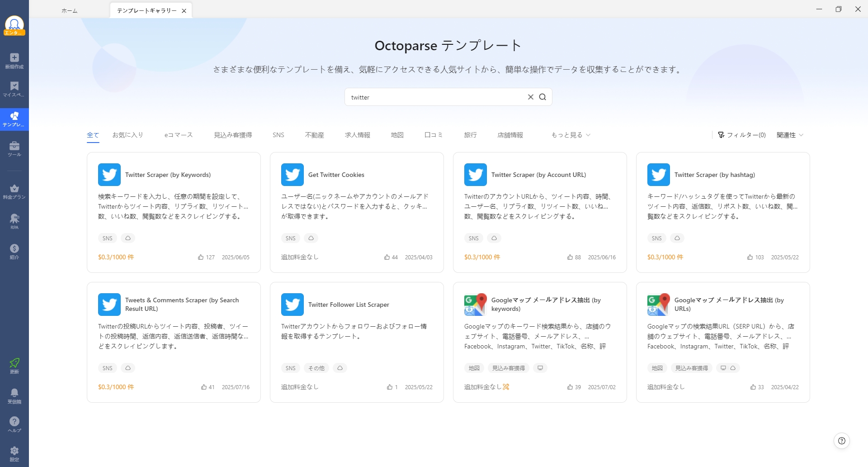Click the Google Maps logo of the (by URLs) template
The height and width of the screenshot is (467, 868).
coord(659,305)
